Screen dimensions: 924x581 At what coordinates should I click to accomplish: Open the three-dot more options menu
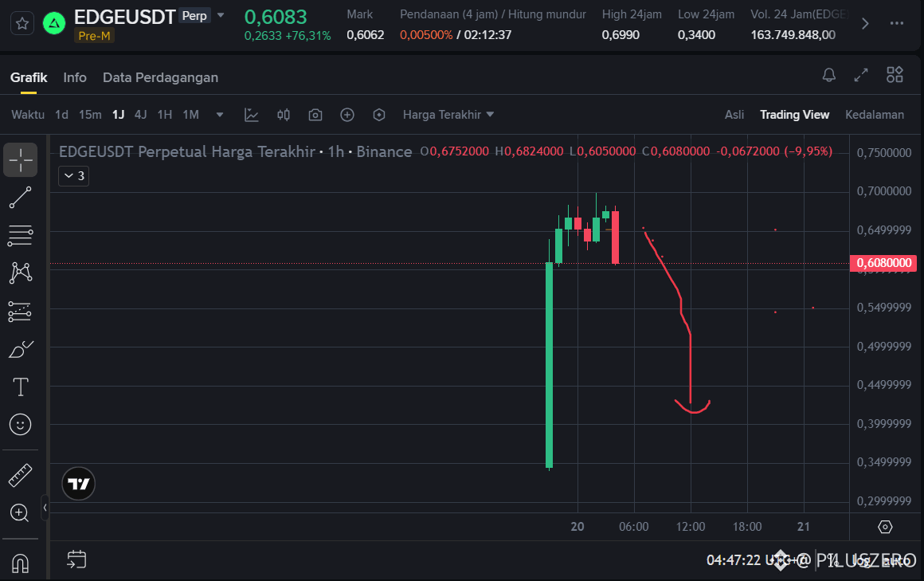tap(897, 24)
